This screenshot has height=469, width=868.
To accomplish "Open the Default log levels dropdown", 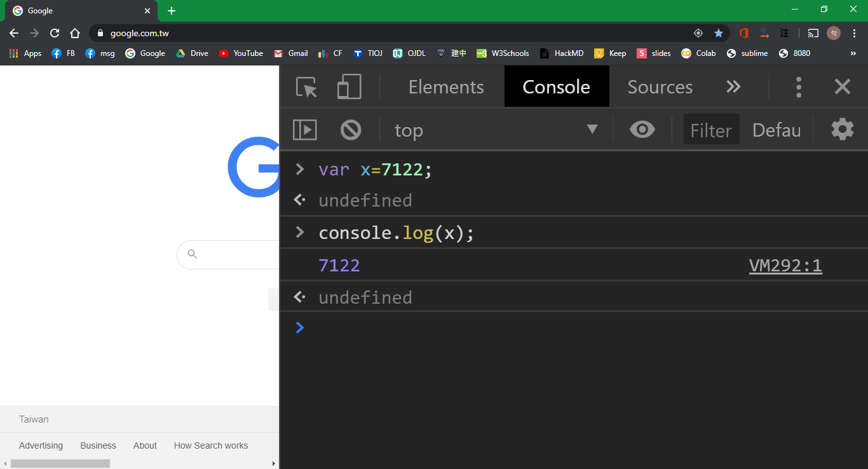I will coord(776,130).
